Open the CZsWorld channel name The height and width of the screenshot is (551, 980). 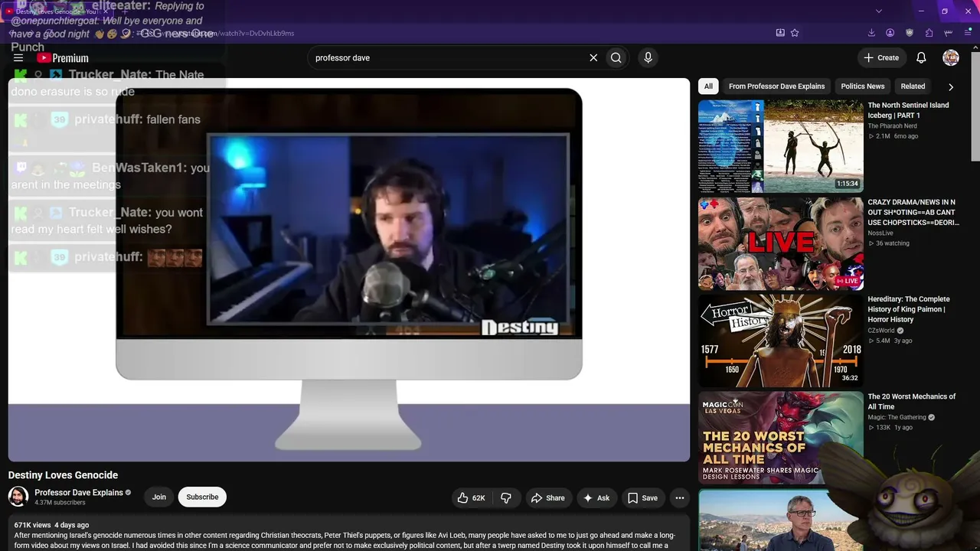[x=881, y=331]
